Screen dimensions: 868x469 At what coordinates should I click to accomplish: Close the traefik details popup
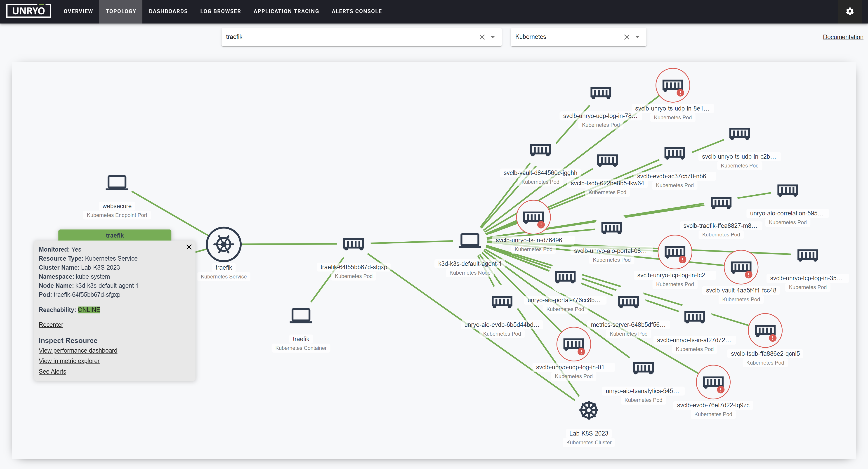point(189,247)
